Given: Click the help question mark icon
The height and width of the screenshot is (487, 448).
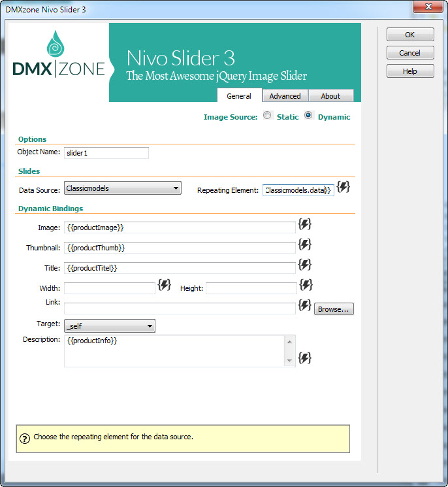Looking at the screenshot, I should 25,439.
